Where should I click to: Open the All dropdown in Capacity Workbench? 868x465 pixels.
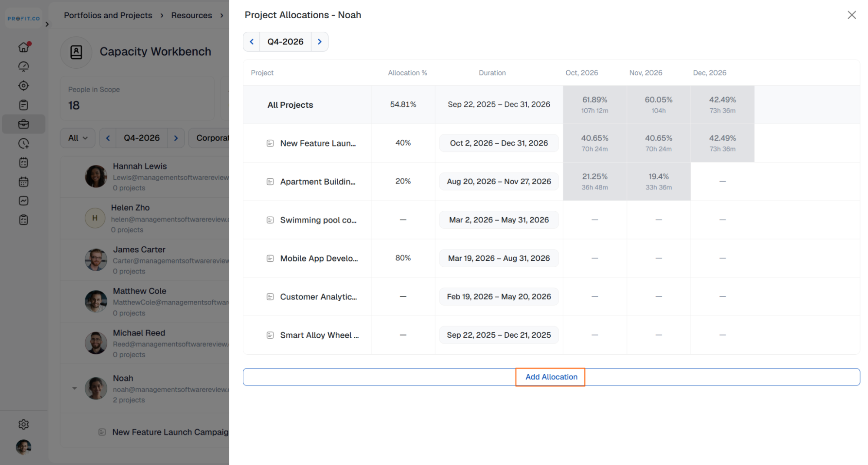[x=78, y=138]
